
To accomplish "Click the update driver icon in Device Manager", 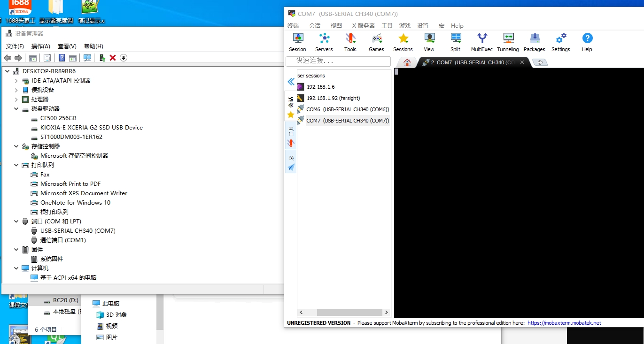I will pyautogui.click(x=102, y=58).
